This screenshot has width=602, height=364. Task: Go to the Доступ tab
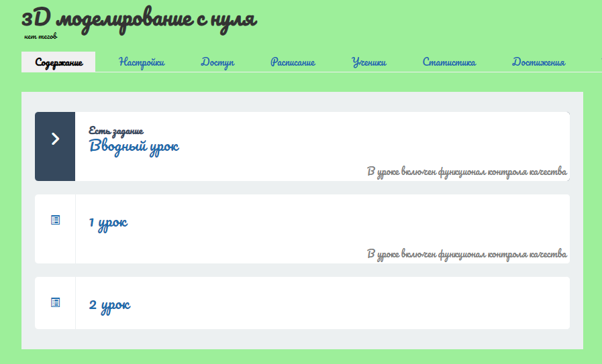point(217,62)
